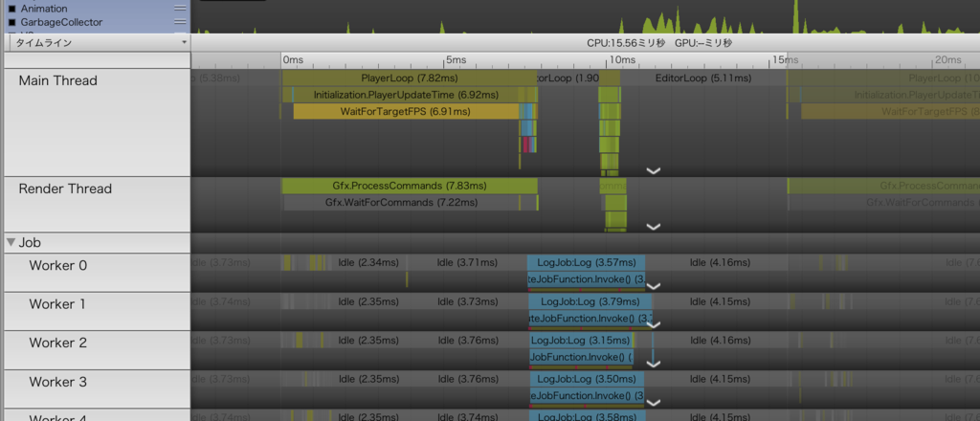Screen dimensions: 980x421
Task: Grab the GarbageCollector row reorder handle
Action: point(180,23)
